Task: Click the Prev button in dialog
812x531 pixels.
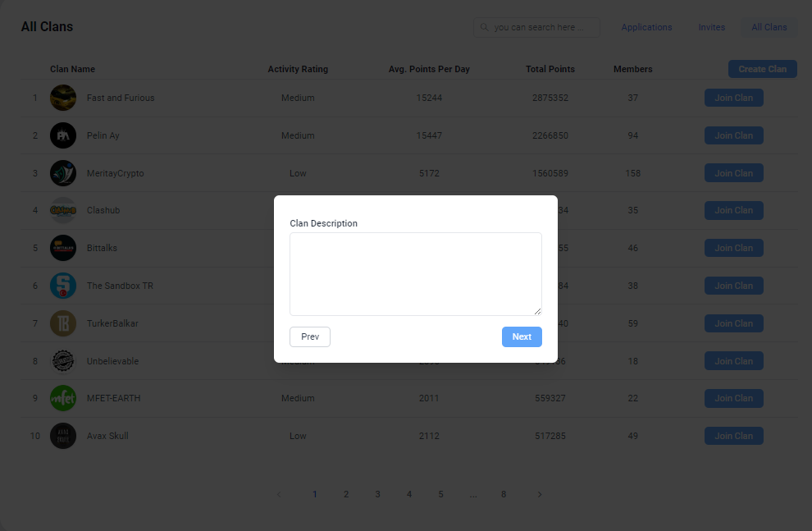Action: 310,336
